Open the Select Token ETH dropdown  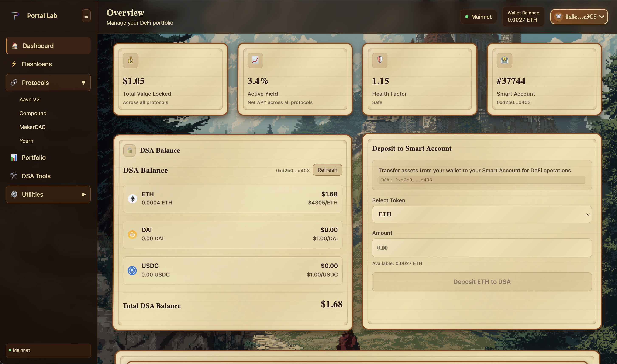tap(482, 214)
